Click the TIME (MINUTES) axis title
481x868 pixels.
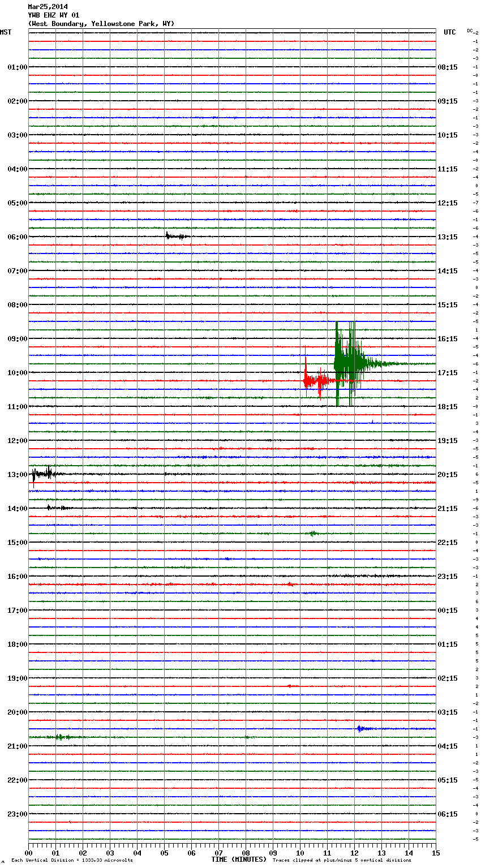tap(239, 860)
